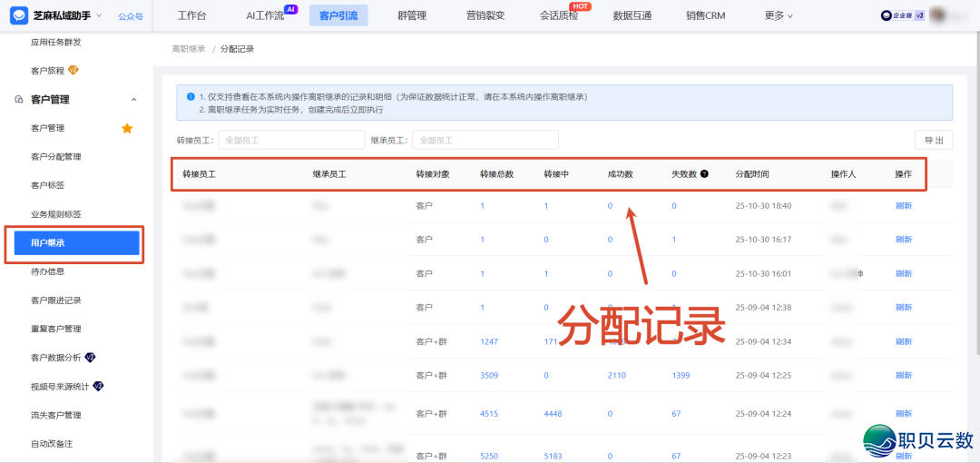Click 刷新 for the 25-10-30 16:01 row
This screenshot has height=463, width=980.
[x=904, y=273]
